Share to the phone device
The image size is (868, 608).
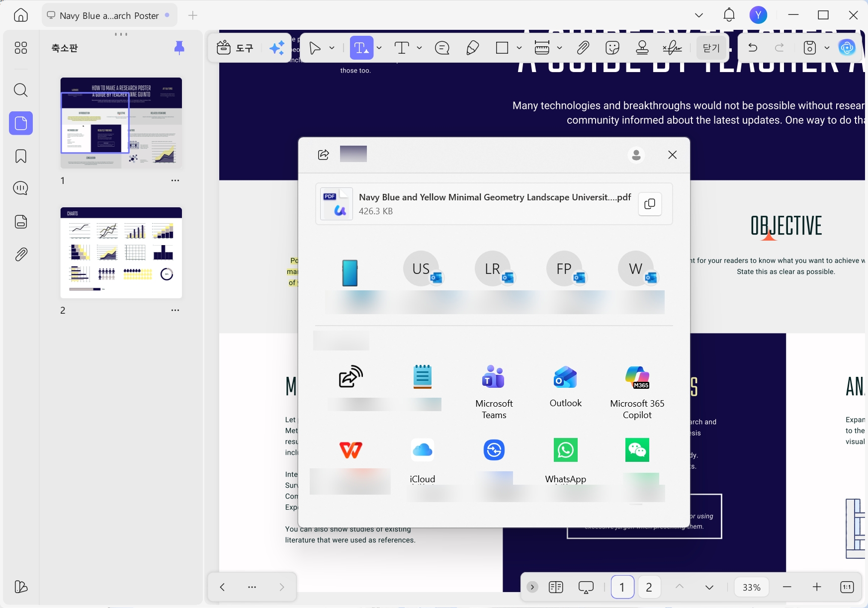[350, 273]
